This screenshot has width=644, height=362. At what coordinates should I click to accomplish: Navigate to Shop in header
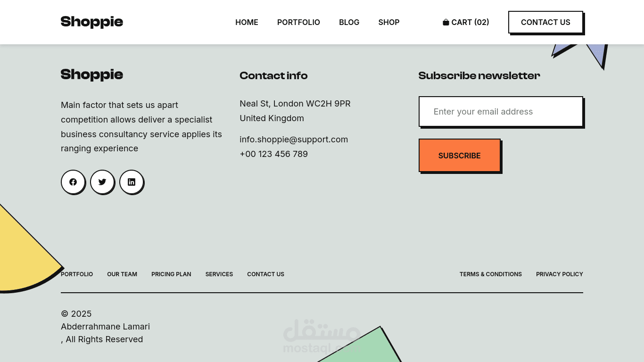(x=388, y=22)
